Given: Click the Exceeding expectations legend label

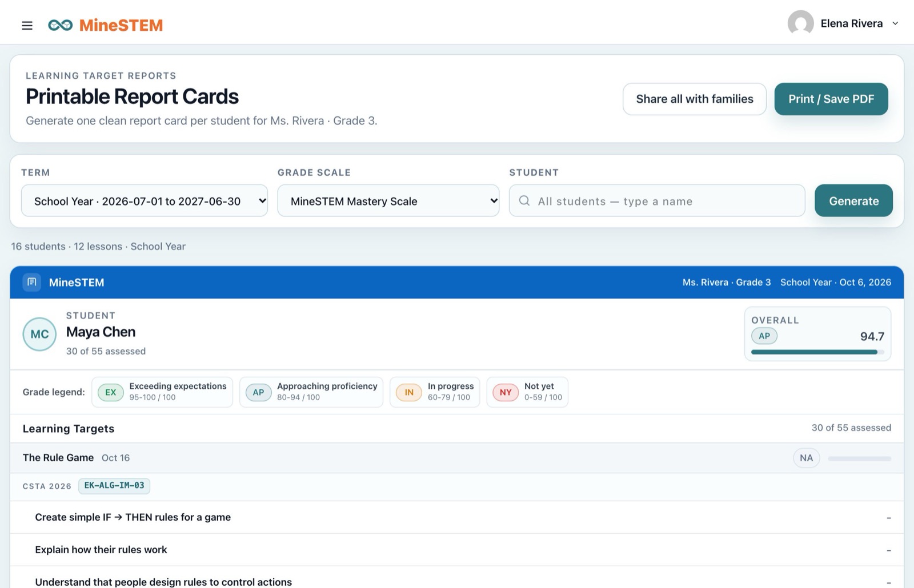Looking at the screenshot, I should point(178,386).
